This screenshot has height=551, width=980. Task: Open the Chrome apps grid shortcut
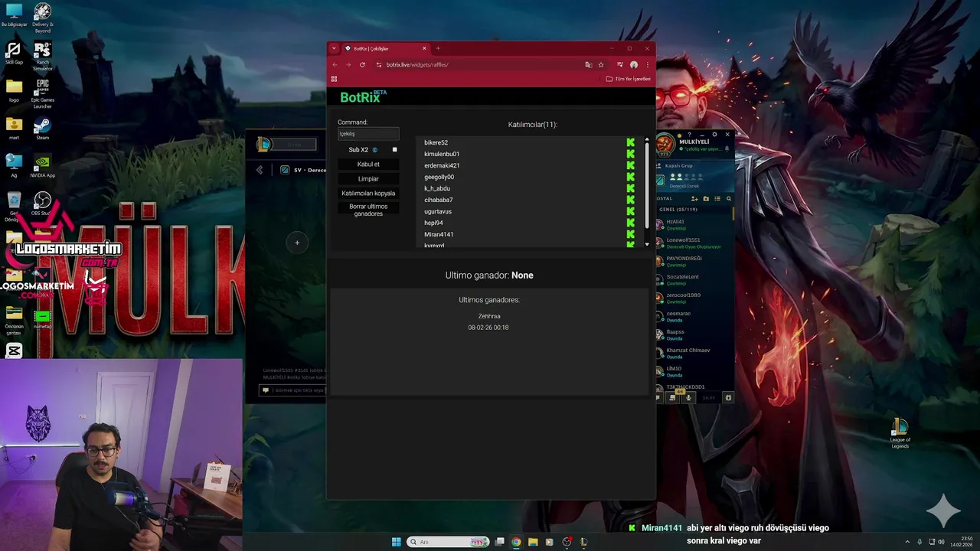(334, 79)
